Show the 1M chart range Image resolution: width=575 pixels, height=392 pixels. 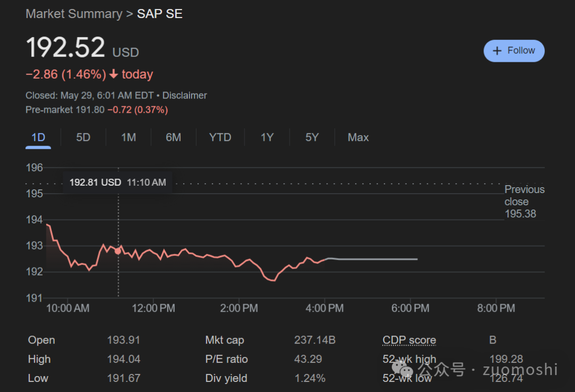[x=128, y=137]
